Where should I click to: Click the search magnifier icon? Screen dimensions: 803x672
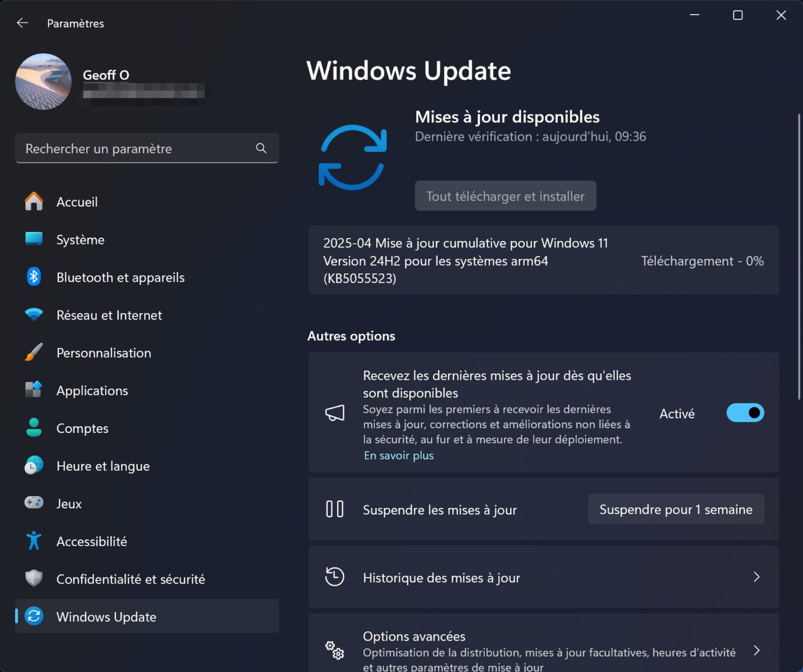click(261, 148)
